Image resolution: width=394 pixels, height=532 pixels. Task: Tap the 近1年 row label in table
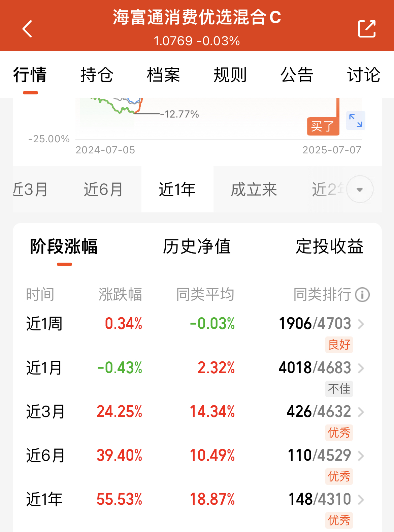(x=44, y=499)
